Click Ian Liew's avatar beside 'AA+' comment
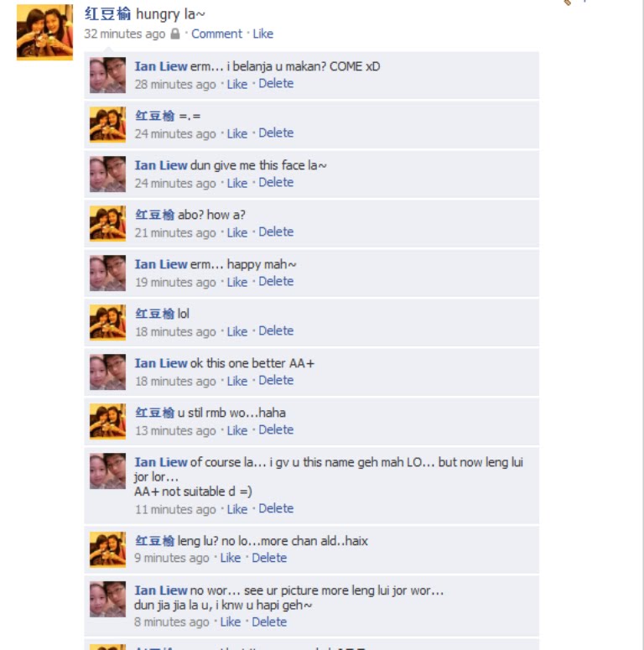Viewport: 644px width, 650px height. pyautogui.click(x=107, y=372)
